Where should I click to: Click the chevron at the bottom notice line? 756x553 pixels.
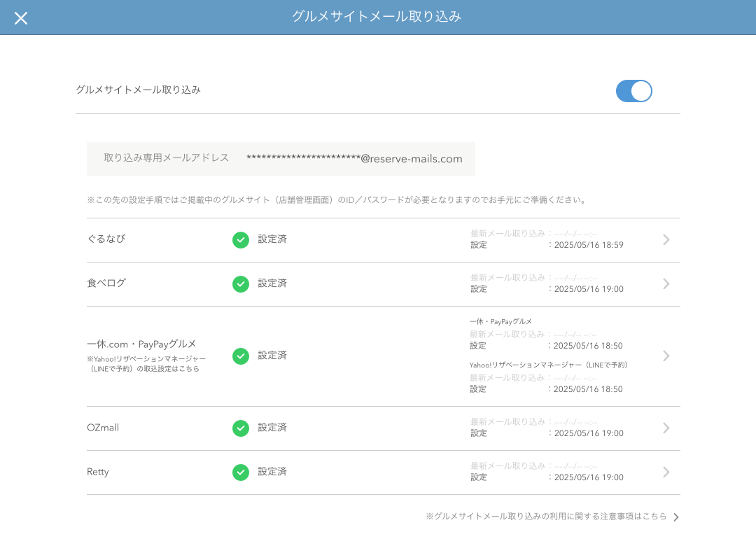(675, 517)
